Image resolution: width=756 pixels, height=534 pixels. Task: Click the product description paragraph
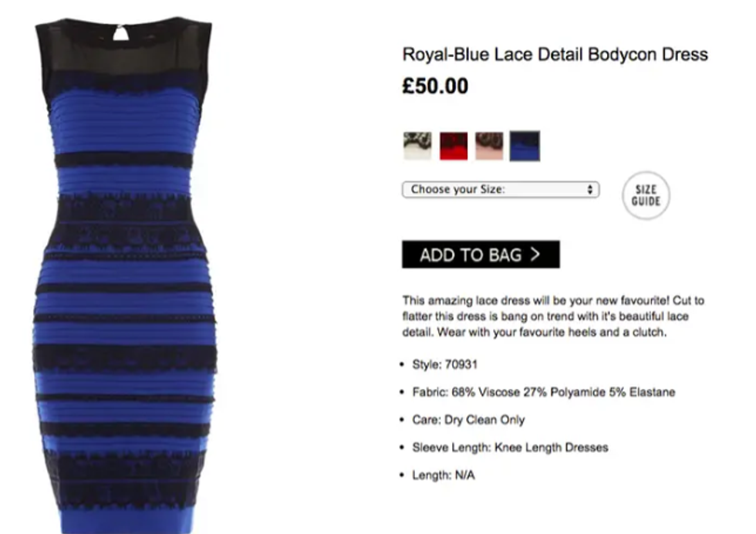554,316
